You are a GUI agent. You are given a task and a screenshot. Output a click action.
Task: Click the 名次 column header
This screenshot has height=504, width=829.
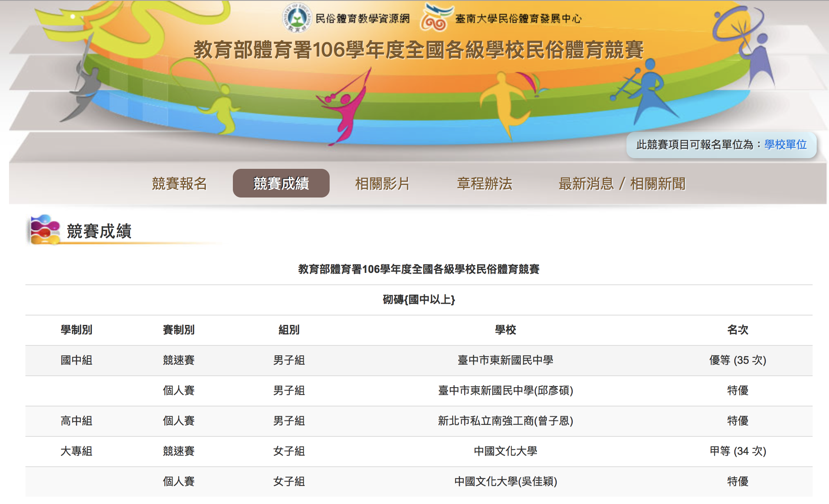click(x=738, y=330)
